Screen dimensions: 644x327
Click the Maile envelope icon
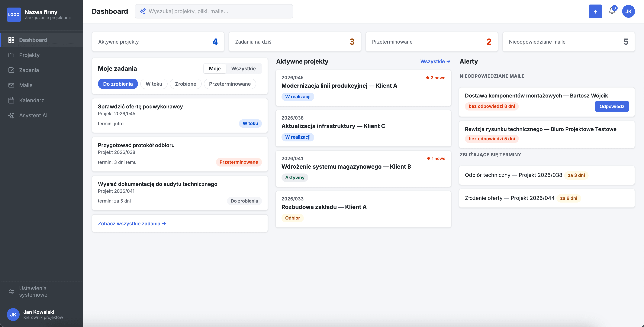pos(11,85)
